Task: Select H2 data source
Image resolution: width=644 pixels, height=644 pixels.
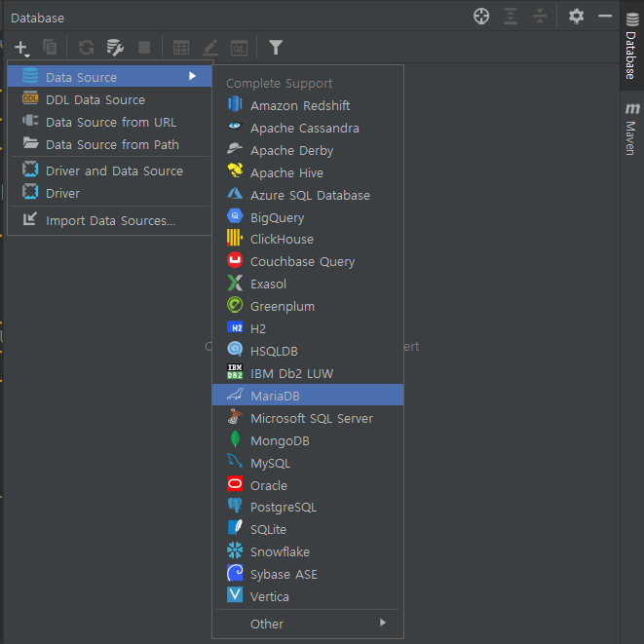Action: pyautogui.click(x=308, y=328)
